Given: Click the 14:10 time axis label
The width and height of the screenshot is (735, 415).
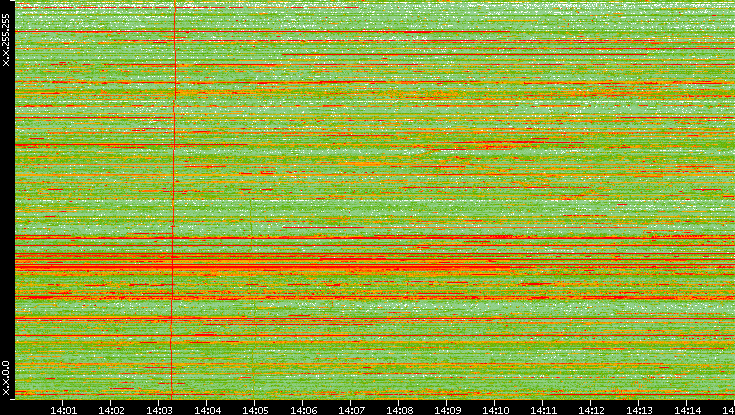Looking at the screenshot, I should click(x=495, y=410).
